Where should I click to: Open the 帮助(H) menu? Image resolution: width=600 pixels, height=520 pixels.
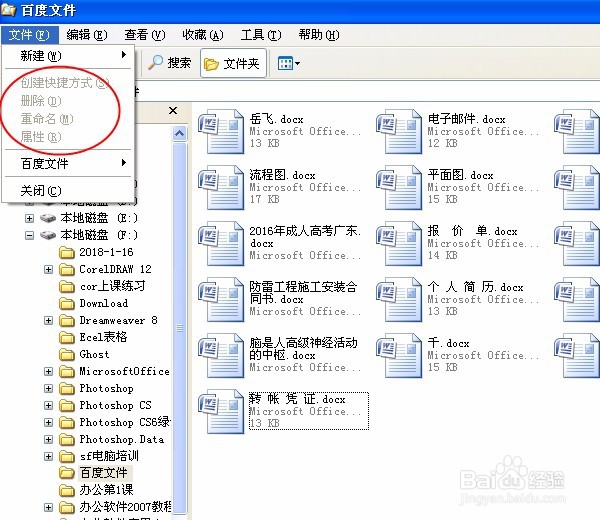(319, 35)
